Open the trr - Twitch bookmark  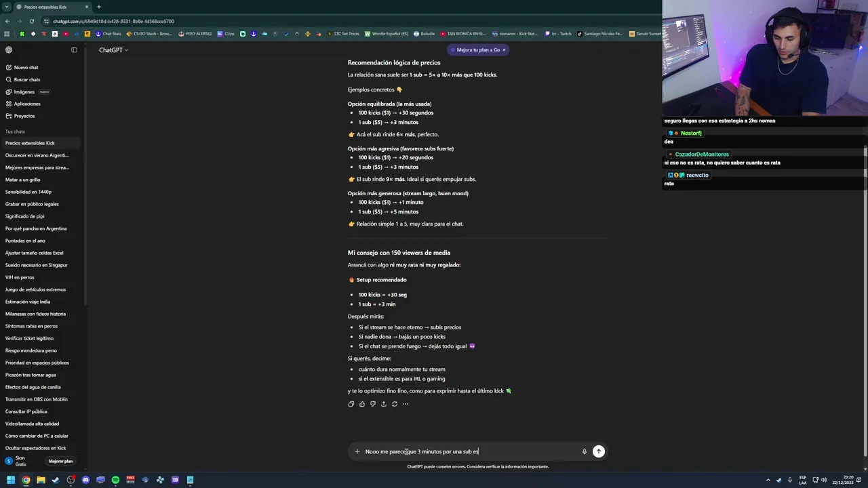[x=557, y=34]
